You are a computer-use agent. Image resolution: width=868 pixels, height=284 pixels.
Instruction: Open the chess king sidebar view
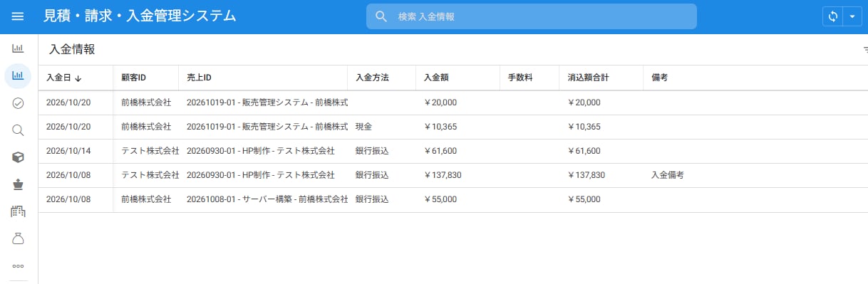[19, 184]
